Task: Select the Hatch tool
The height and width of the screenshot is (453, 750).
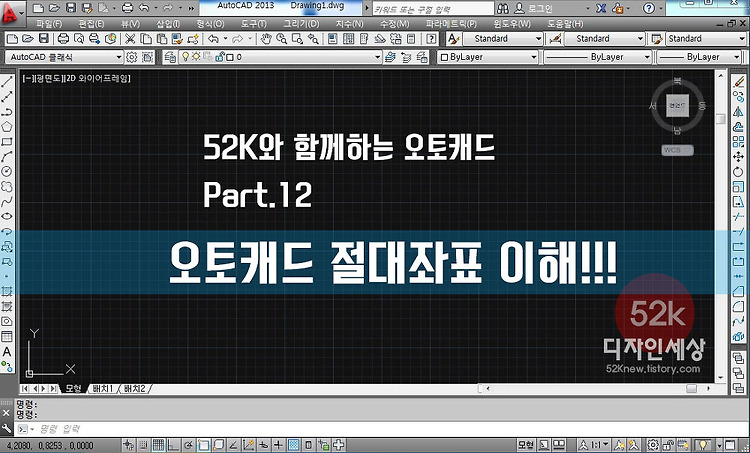Action: click(7, 291)
